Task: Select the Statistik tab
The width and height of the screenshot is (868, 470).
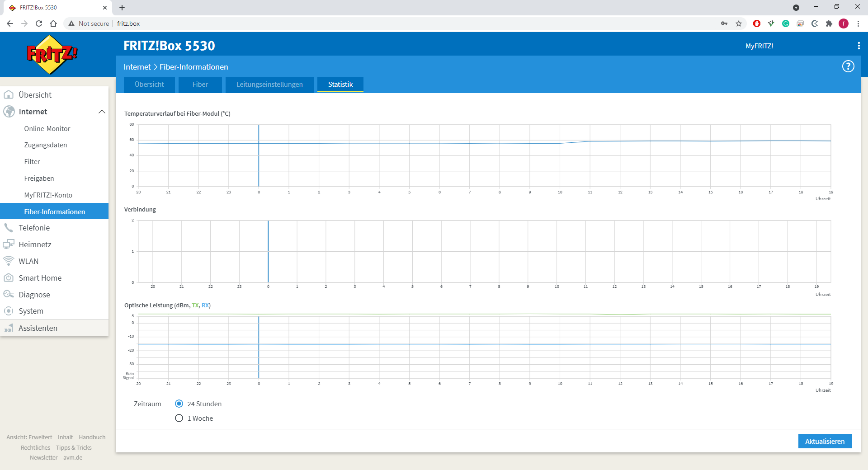Action: click(340, 85)
